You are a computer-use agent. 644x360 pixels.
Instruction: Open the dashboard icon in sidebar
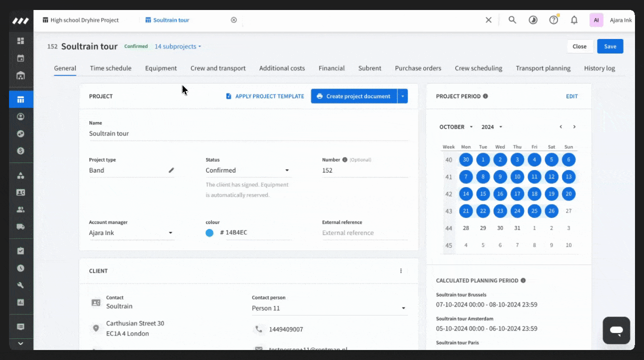coord(20,41)
